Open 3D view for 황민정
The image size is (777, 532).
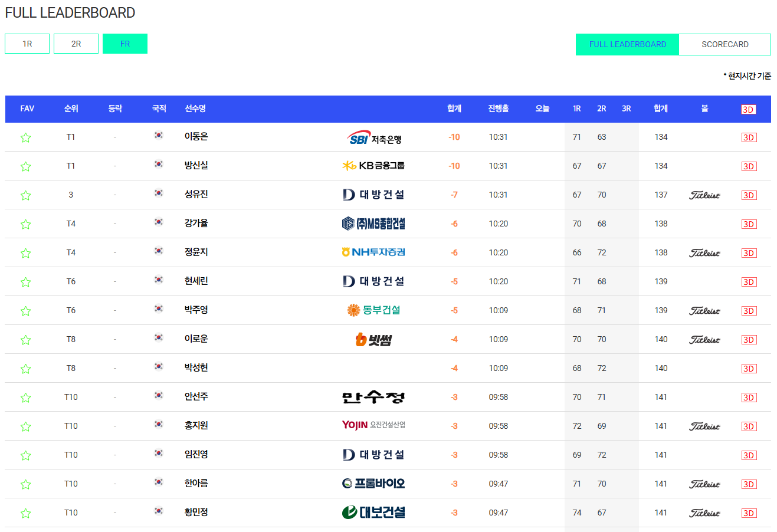click(x=749, y=513)
